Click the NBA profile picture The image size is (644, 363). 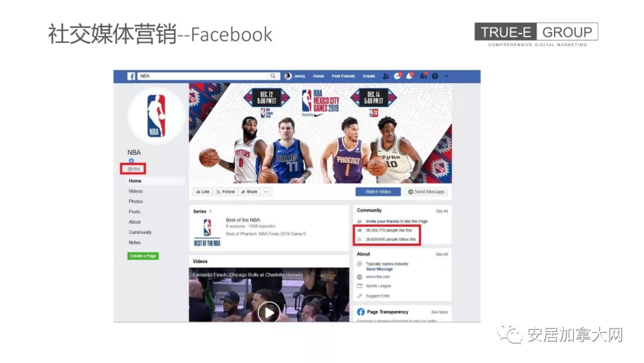(156, 116)
